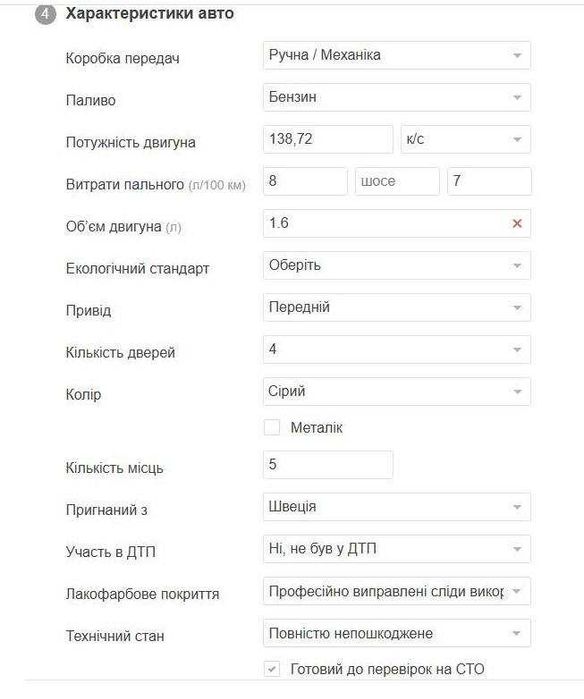584x699 pixels.
Task: Click the шосе fuel consumption field
Action: tap(397, 181)
